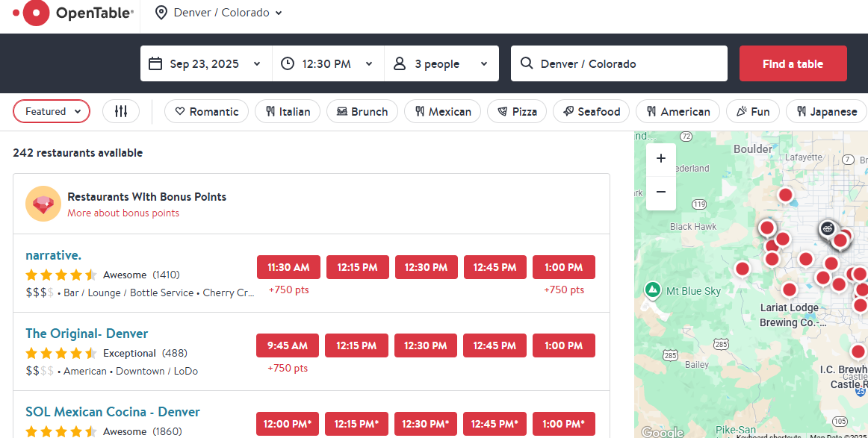Click The Original- Denver review count (488)

[175, 354]
